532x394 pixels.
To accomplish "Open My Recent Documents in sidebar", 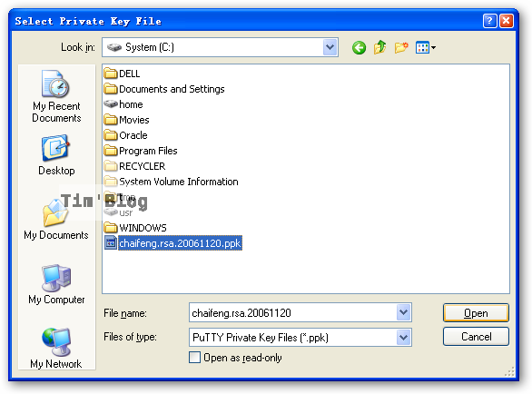I will 56,96.
